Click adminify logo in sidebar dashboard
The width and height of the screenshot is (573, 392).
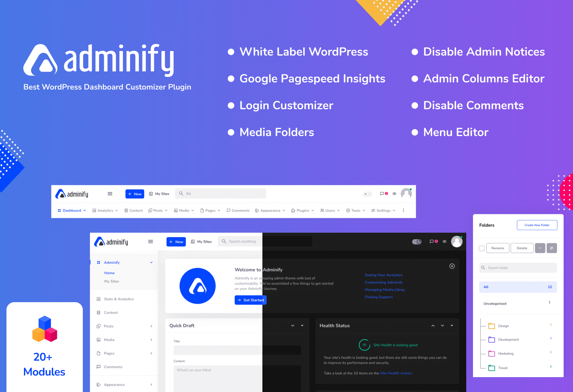click(111, 242)
